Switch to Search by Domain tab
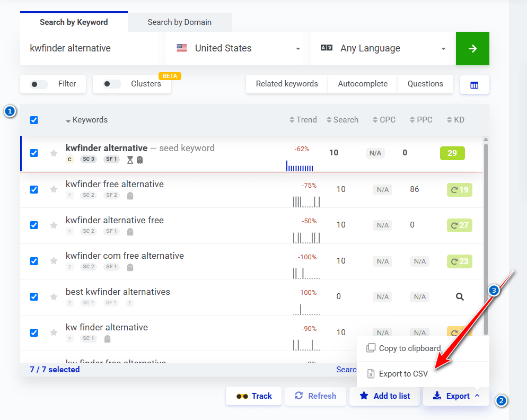Screen dimensions: 527x420 coord(180,22)
